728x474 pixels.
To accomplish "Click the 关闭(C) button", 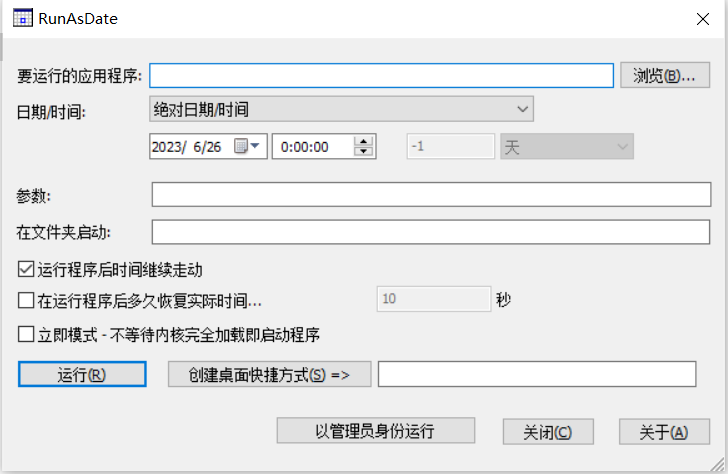I will tap(548, 432).
